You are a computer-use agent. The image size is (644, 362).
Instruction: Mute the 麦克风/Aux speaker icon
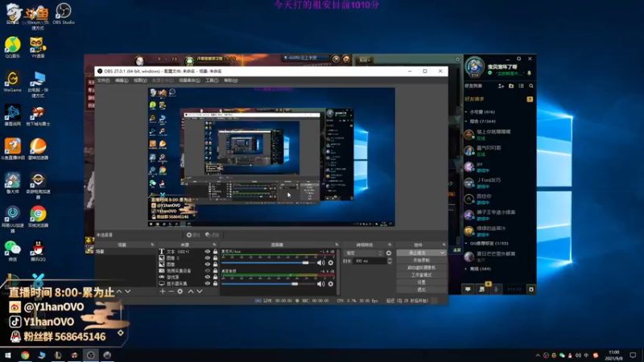320,263
